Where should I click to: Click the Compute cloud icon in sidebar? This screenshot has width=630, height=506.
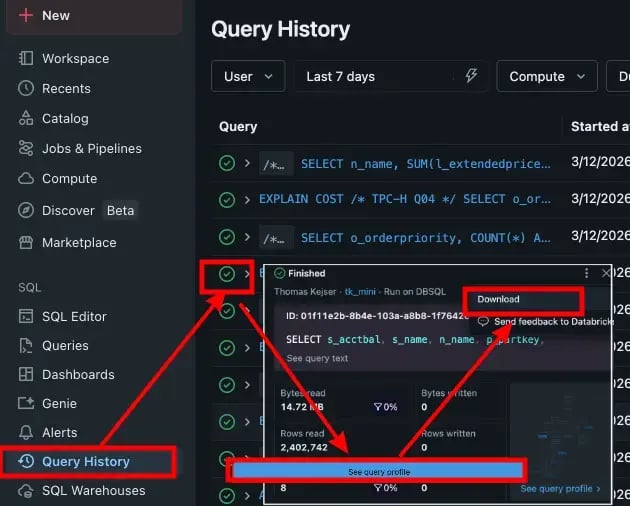coord(26,178)
